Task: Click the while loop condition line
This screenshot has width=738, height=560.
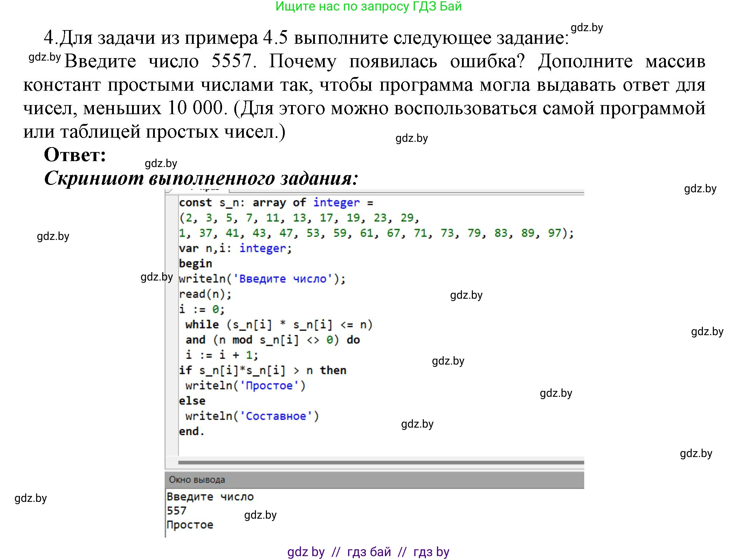Action: tap(277, 324)
